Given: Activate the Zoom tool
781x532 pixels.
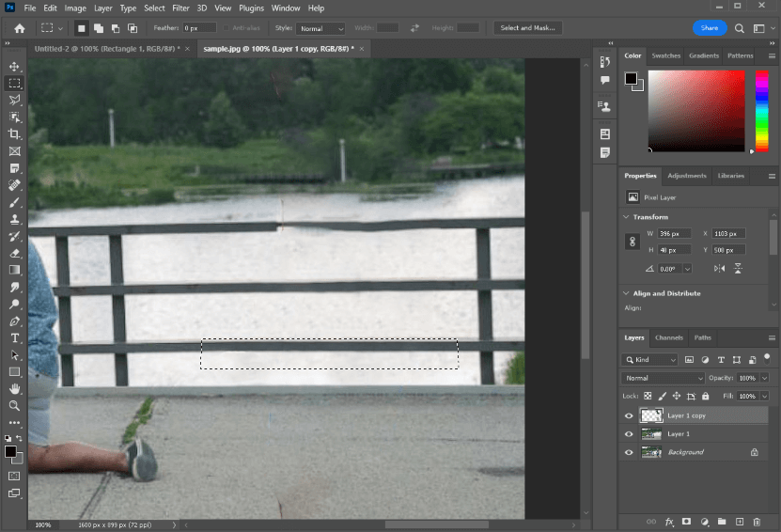Looking at the screenshot, I should coord(14,405).
